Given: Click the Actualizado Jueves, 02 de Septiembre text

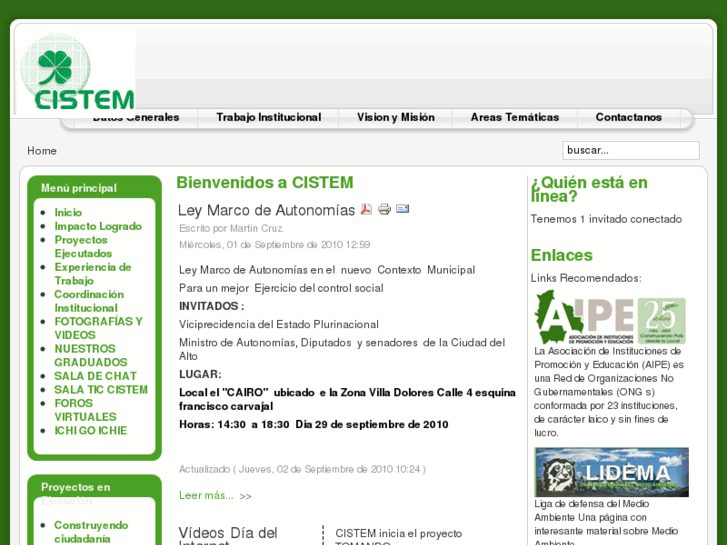Looking at the screenshot, I should 302,469.
